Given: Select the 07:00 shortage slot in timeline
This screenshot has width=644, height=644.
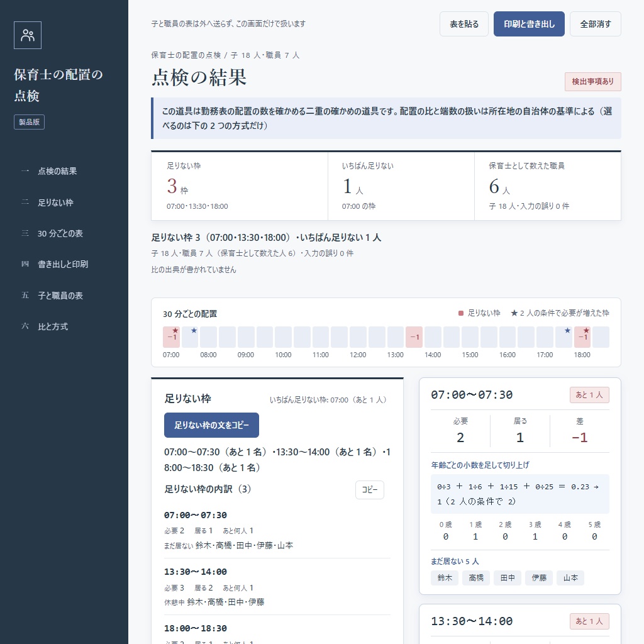Looking at the screenshot, I should (x=171, y=337).
